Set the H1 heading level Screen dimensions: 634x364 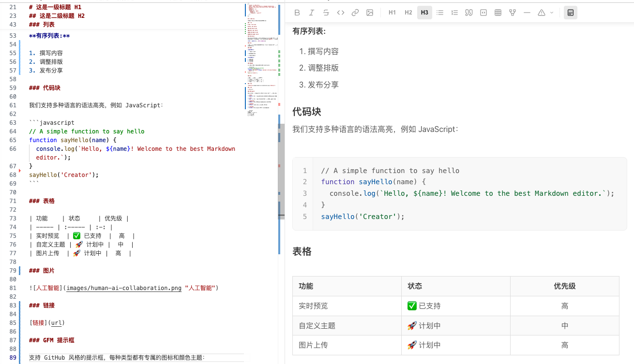click(392, 13)
